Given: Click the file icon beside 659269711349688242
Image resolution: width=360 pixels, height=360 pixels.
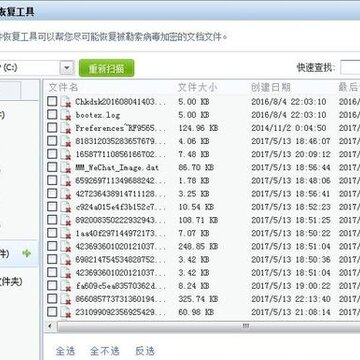Looking at the screenshot, I should pos(66,181).
